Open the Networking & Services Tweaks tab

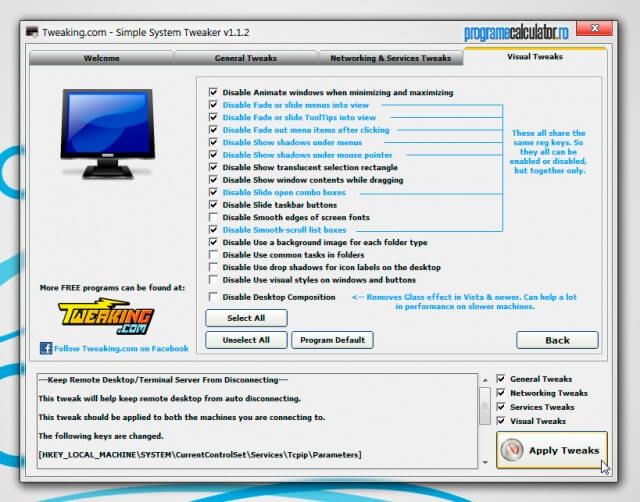point(391,58)
